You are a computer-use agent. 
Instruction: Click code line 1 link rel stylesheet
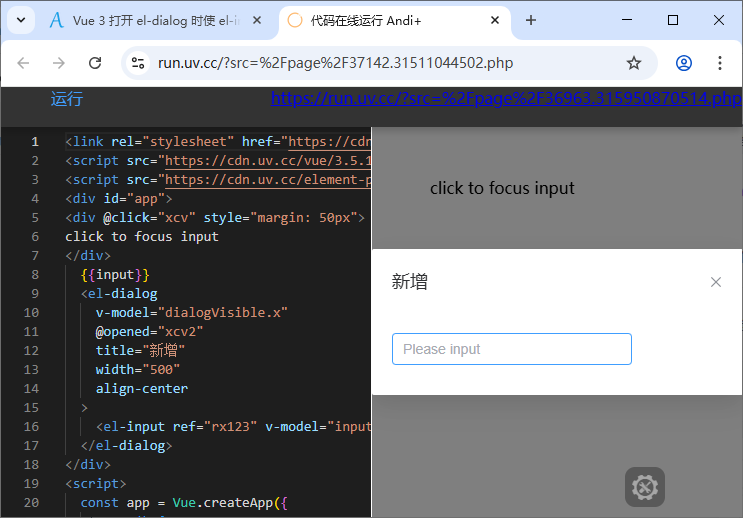click(x=218, y=142)
